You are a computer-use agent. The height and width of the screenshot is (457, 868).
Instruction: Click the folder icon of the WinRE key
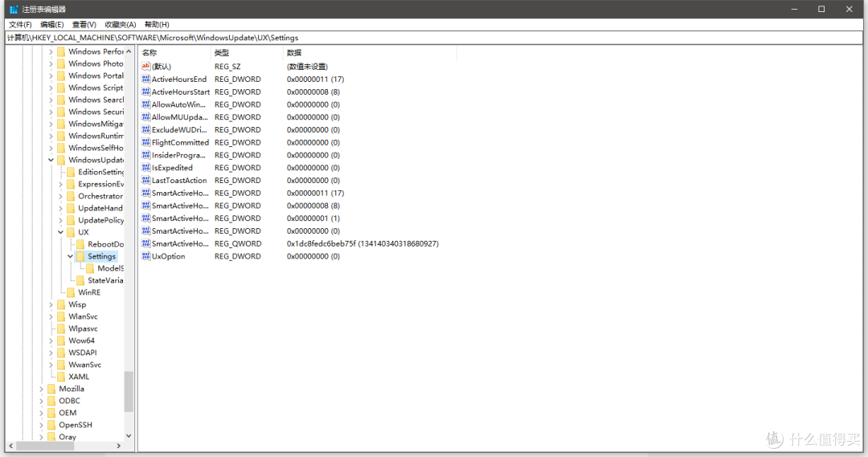71,292
